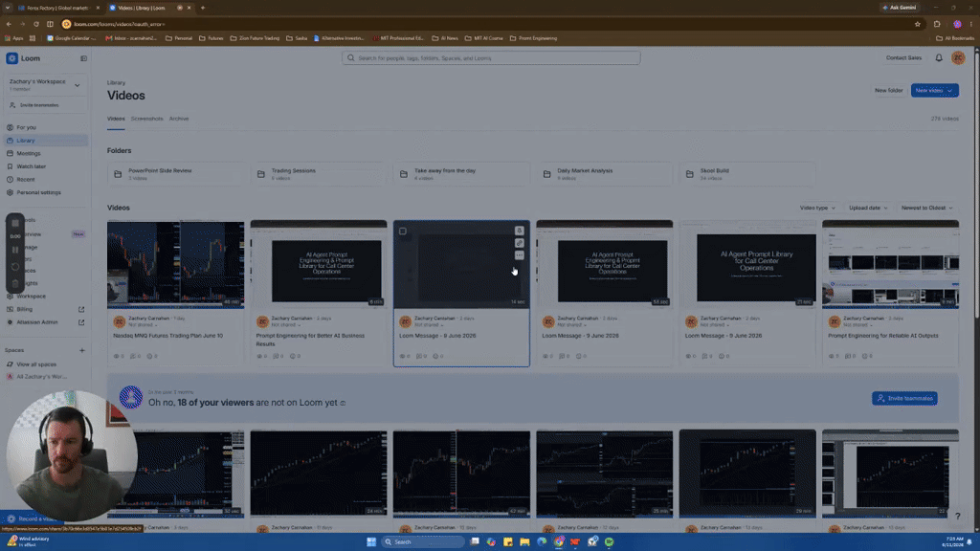Open the Video type filter dropdown
Image resolution: width=980 pixels, height=551 pixels.
coord(817,208)
